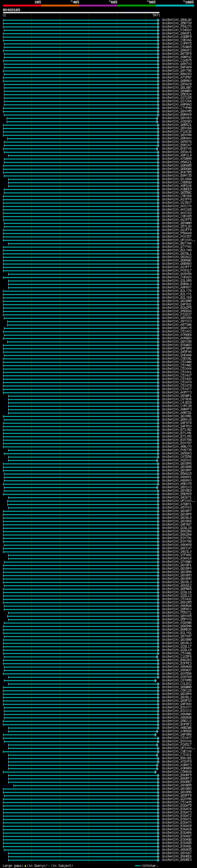This screenshot has width=197, height=868.
Task: Click alignment bar for UniRef100_Q8X1X3
Action: (81, 487)
